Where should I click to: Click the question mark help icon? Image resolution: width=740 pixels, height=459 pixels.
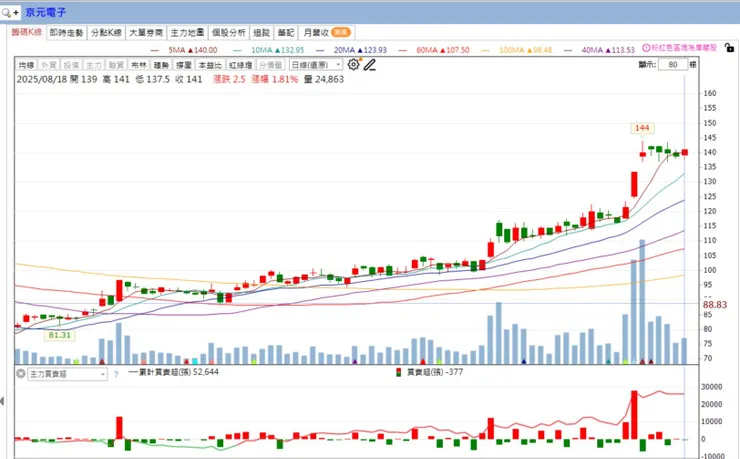[x=116, y=374]
